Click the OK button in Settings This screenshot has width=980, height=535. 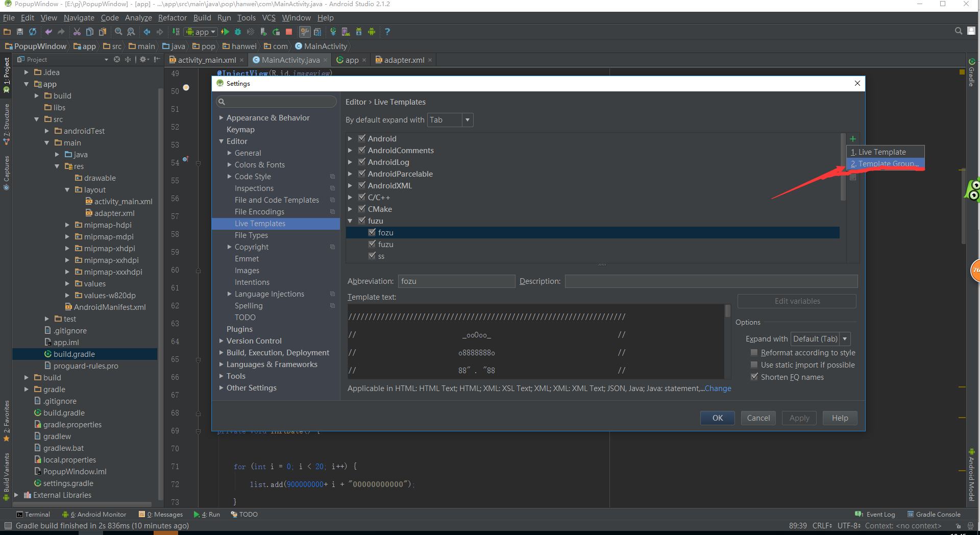(x=717, y=418)
